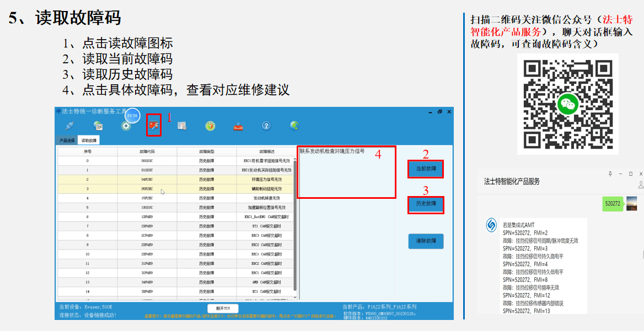The height and width of the screenshot is (331, 644).
Task: Open the gear settings icon
Action: tap(126, 126)
